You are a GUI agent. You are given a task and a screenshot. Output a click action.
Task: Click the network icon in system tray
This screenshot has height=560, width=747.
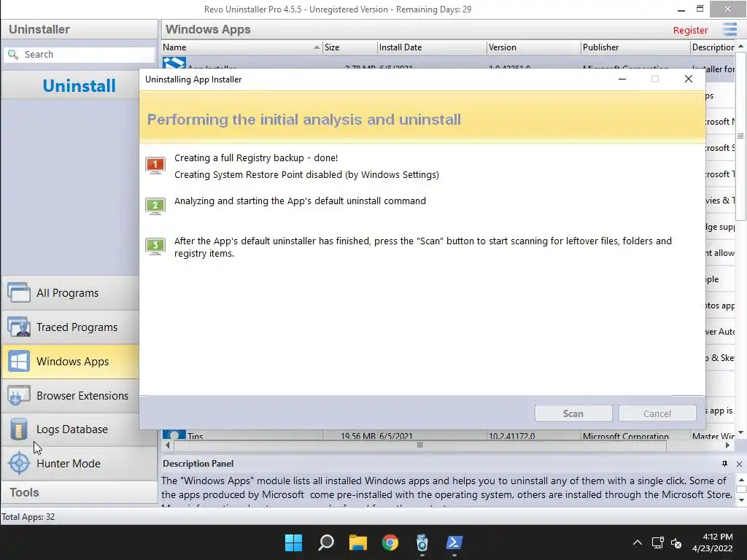(658, 542)
